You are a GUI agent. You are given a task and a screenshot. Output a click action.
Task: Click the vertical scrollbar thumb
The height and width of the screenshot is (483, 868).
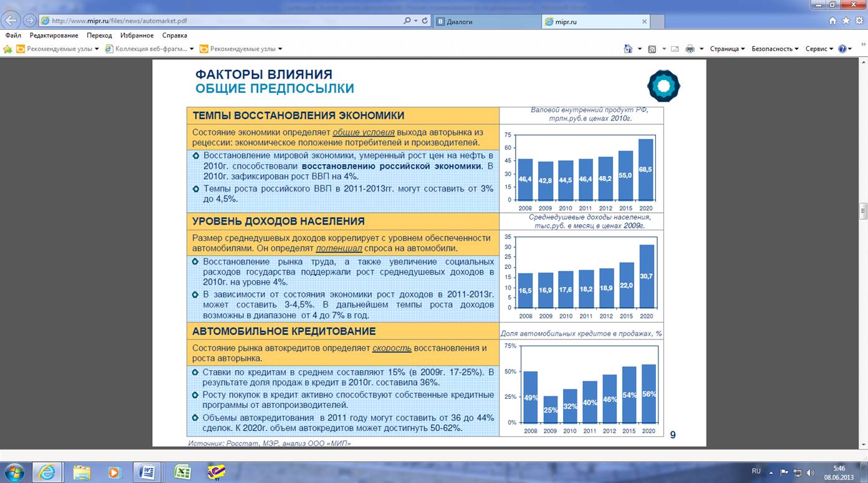864,211
